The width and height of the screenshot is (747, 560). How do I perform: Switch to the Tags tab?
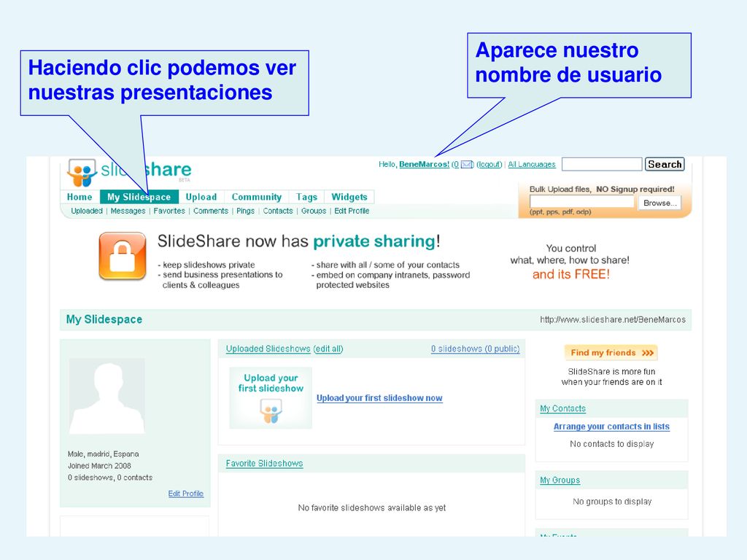pyautogui.click(x=306, y=197)
